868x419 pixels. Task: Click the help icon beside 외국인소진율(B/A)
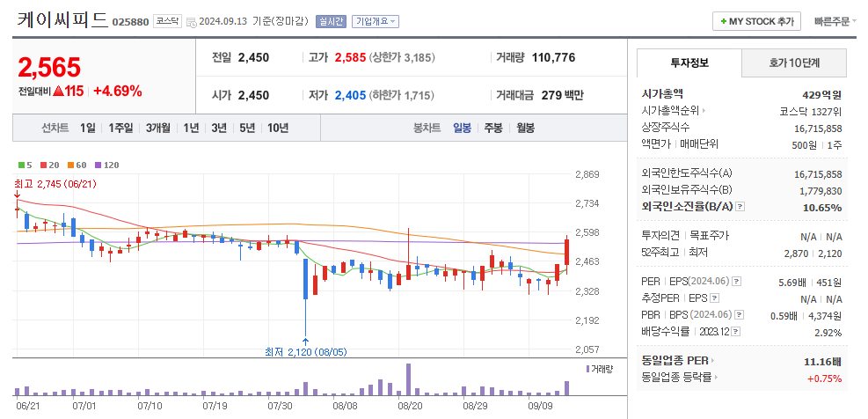tap(740, 207)
